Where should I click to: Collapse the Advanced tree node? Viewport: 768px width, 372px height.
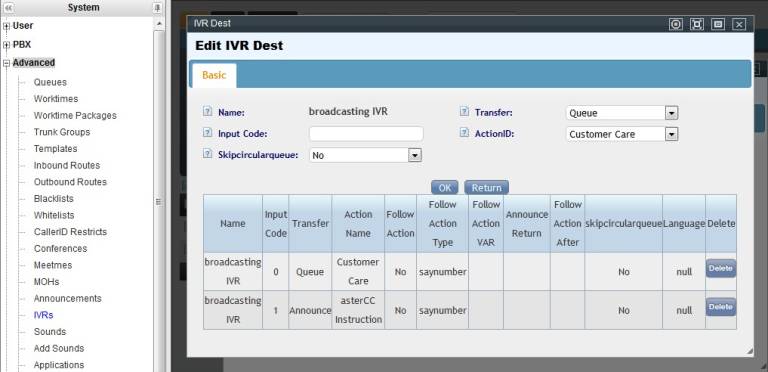pos(6,64)
